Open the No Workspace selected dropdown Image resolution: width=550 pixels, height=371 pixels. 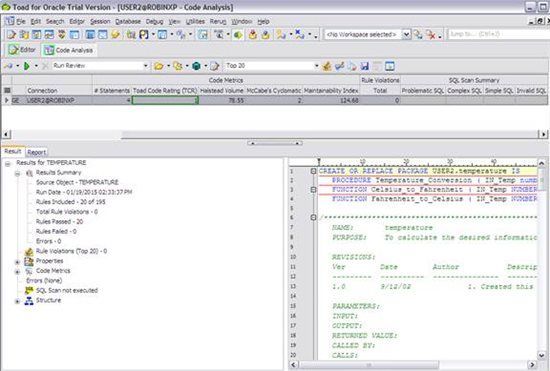pos(406,34)
